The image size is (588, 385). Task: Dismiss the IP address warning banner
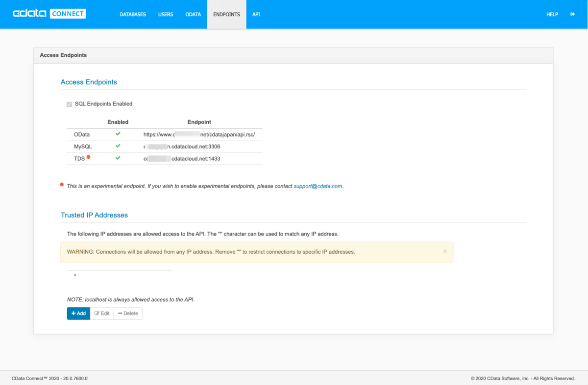[445, 251]
